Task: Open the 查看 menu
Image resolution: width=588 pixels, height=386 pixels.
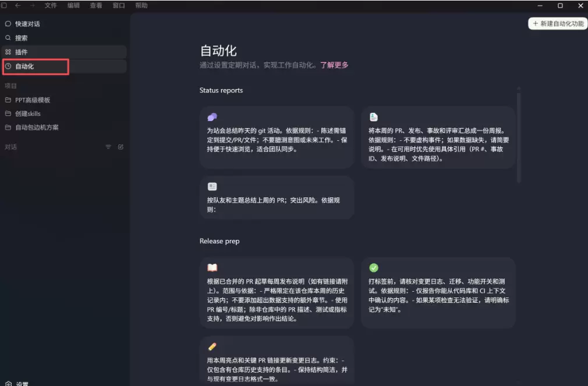Action: pyautogui.click(x=96, y=6)
